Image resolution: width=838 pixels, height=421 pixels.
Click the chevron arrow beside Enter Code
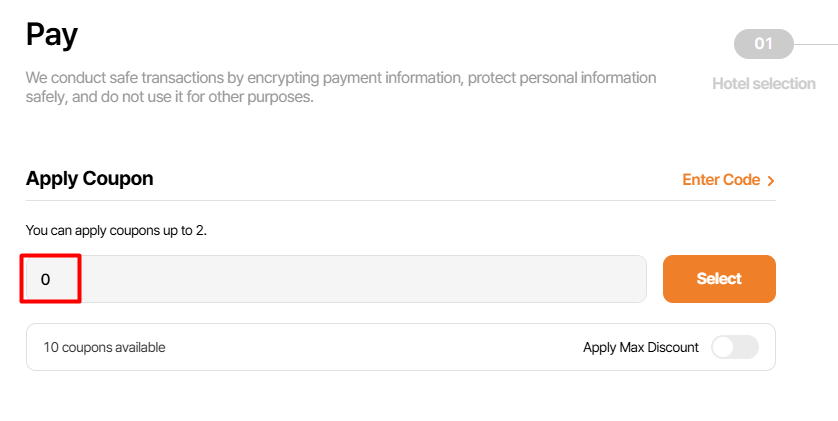click(771, 181)
